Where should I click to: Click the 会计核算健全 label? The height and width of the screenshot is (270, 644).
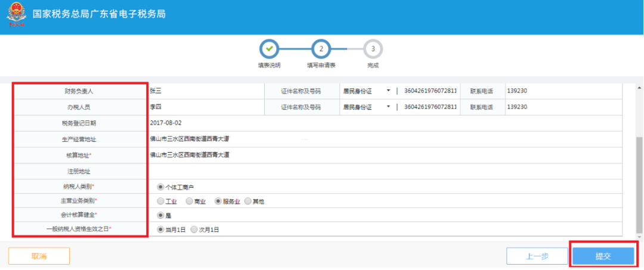pyautogui.click(x=79, y=215)
